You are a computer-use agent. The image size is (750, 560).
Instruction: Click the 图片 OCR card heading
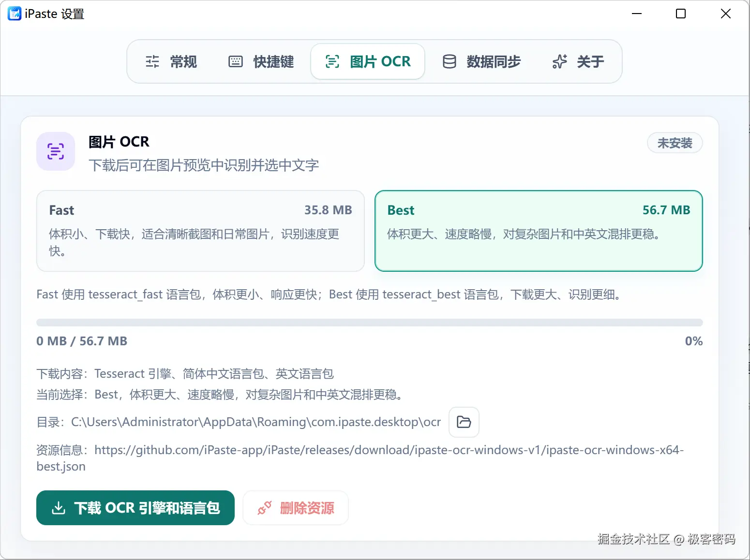(x=119, y=142)
